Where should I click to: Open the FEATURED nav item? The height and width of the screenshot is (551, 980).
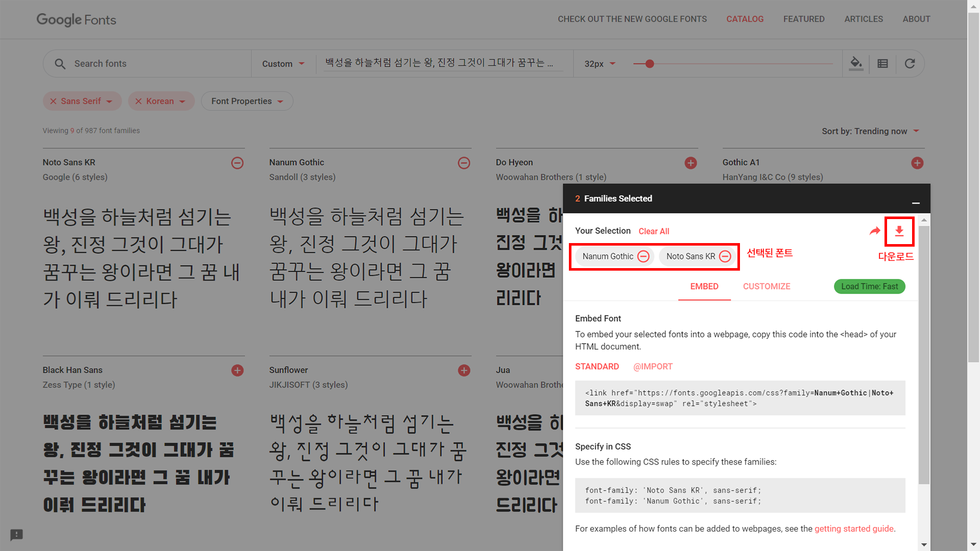click(804, 19)
